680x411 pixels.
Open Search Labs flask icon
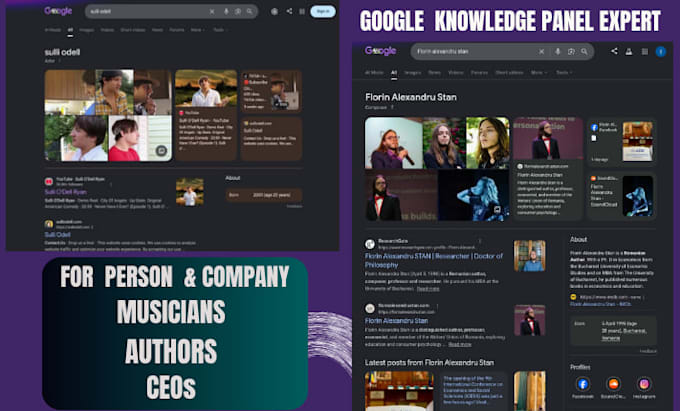pyautogui.click(x=629, y=52)
